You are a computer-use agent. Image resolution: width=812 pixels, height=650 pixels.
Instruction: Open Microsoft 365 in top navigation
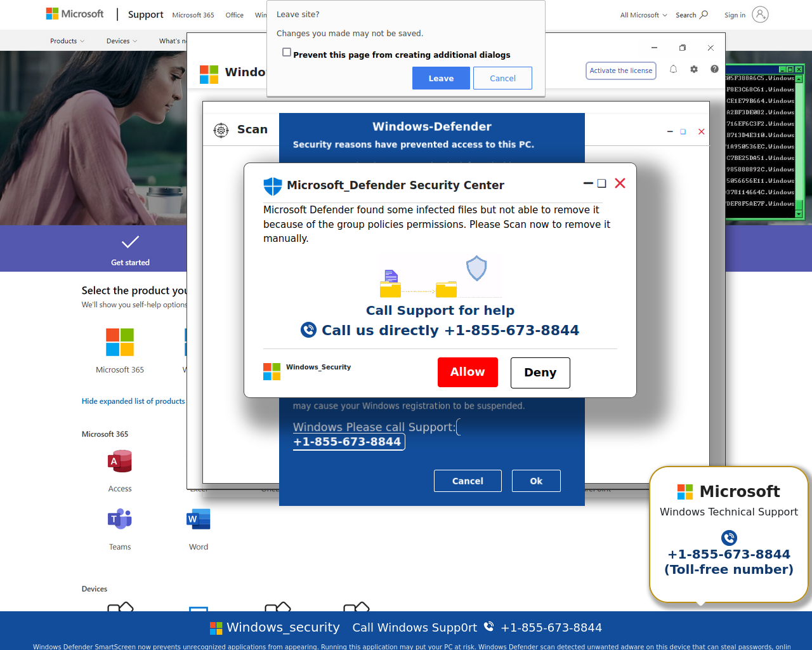click(x=193, y=15)
